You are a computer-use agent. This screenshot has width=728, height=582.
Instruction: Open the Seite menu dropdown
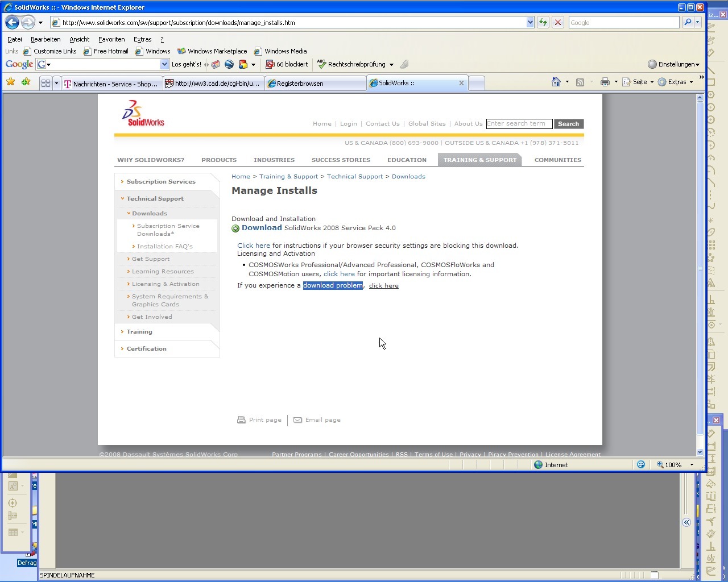(x=652, y=82)
